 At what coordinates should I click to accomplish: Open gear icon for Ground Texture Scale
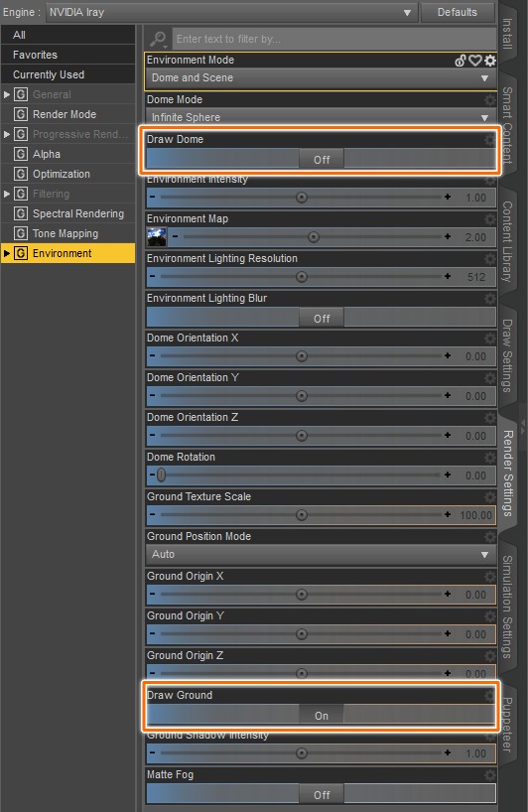click(x=489, y=496)
